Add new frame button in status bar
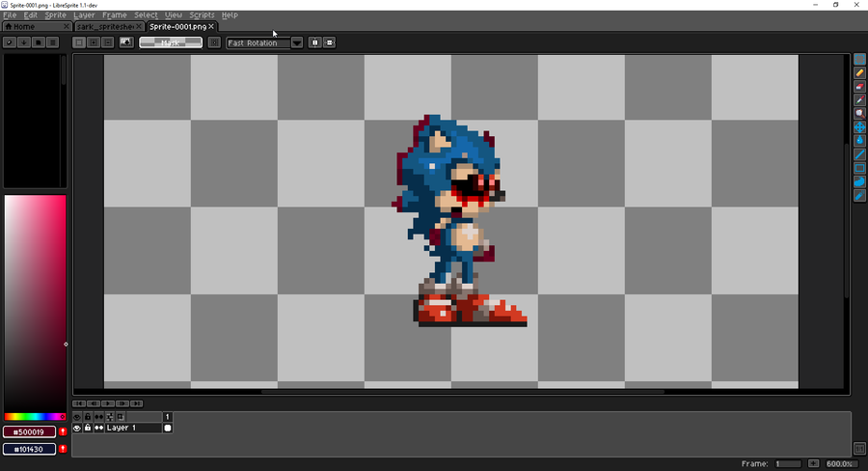868x471 pixels. coord(813,464)
